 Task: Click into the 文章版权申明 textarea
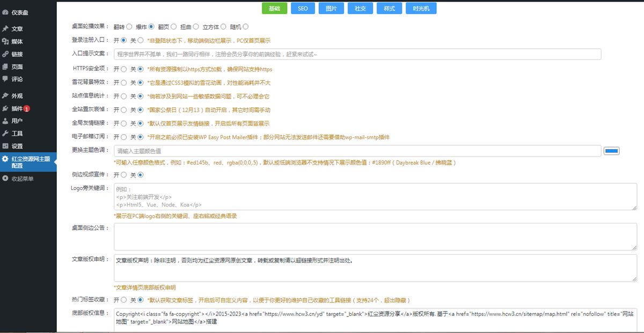375,268
